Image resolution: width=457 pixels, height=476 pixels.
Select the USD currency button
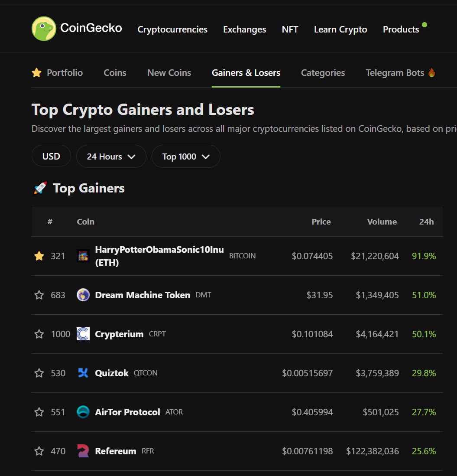click(x=51, y=156)
